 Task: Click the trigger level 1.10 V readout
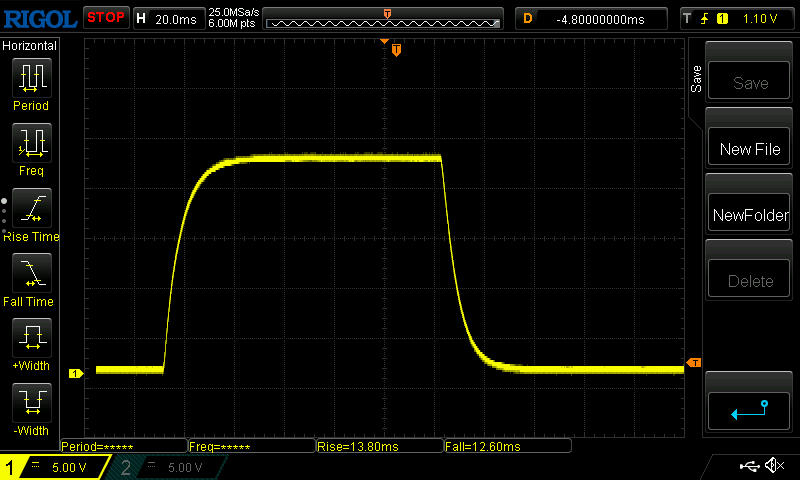tap(760, 19)
